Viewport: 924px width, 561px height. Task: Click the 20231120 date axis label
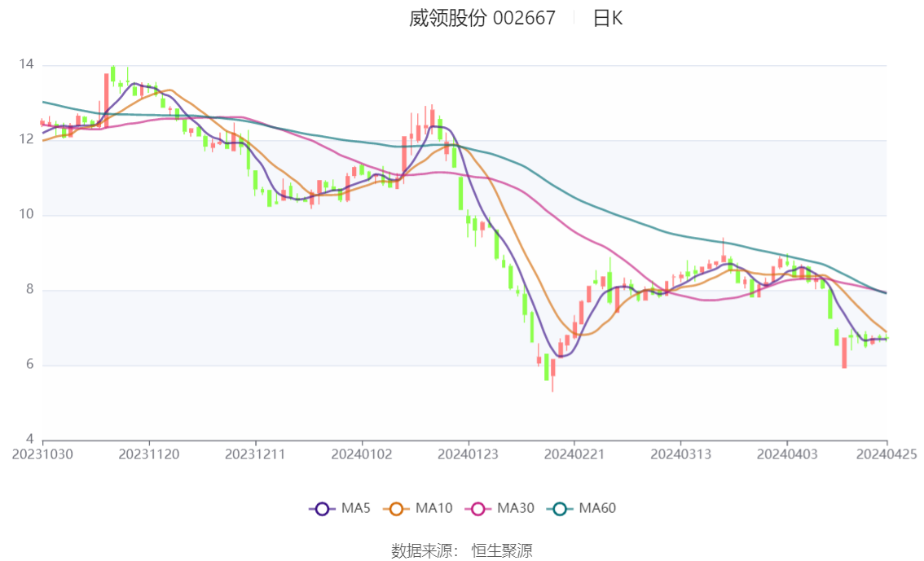[149, 454]
